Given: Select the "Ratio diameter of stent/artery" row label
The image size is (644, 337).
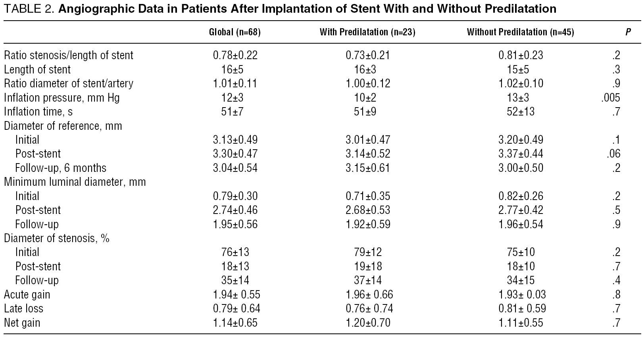Looking at the screenshot, I should point(69,83).
